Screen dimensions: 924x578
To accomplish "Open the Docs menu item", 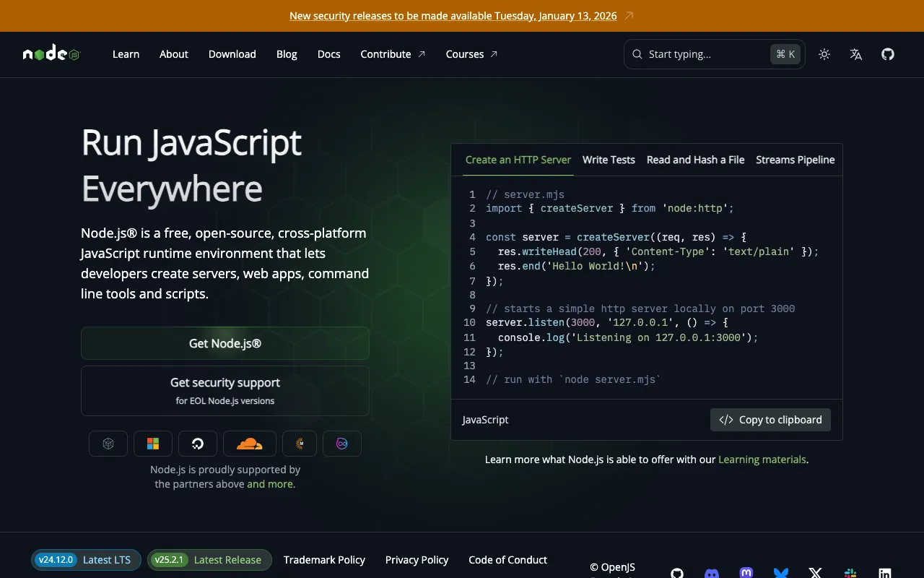I will pyautogui.click(x=328, y=53).
